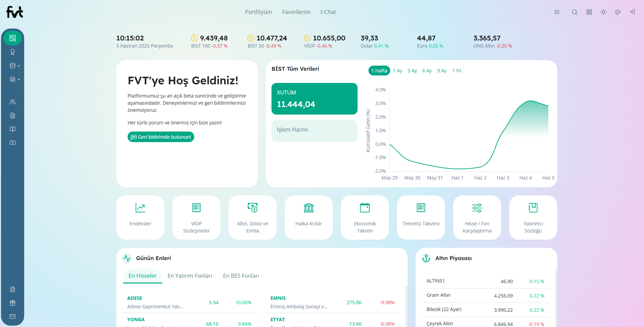Open the gift icon in sidebar
Image resolution: width=644 pixels, height=327 pixels.
(x=13, y=303)
